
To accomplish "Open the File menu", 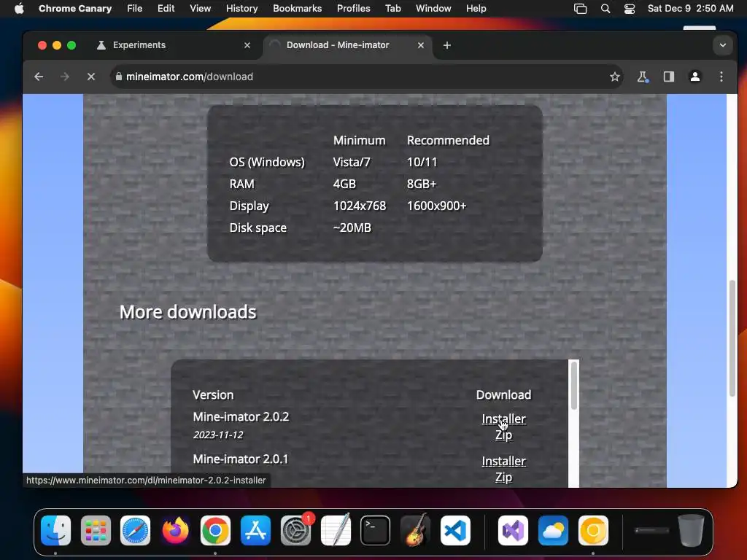I will click(134, 9).
